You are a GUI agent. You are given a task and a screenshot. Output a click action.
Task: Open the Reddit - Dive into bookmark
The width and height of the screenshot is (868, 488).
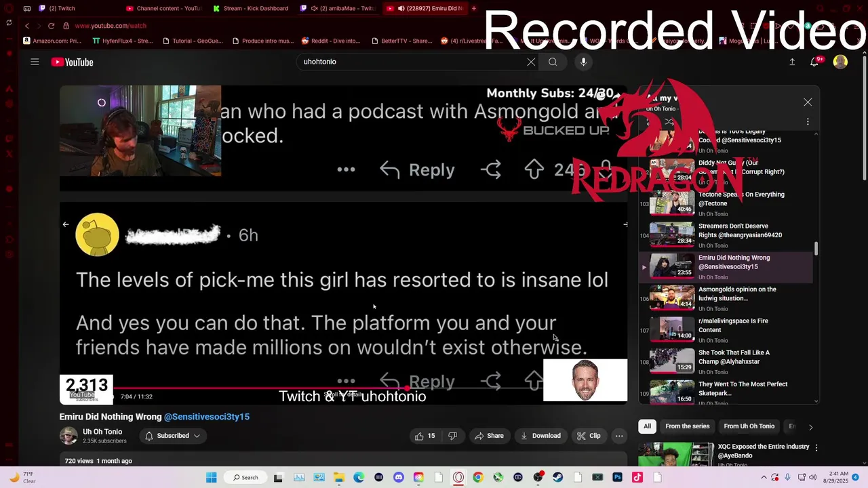pyautogui.click(x=331, y=41)
